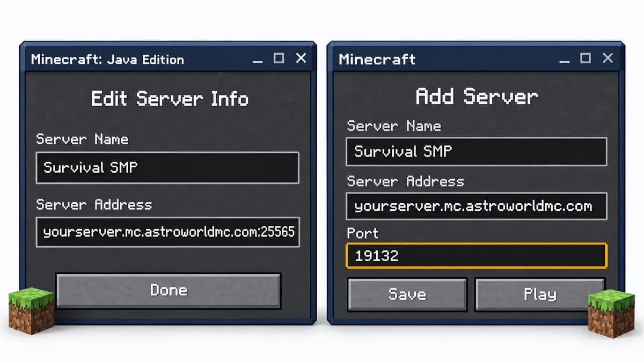Maximize the Add Server Minecraft window
The height and width of the screenshot is (362, 644).
tap(586, 58)
